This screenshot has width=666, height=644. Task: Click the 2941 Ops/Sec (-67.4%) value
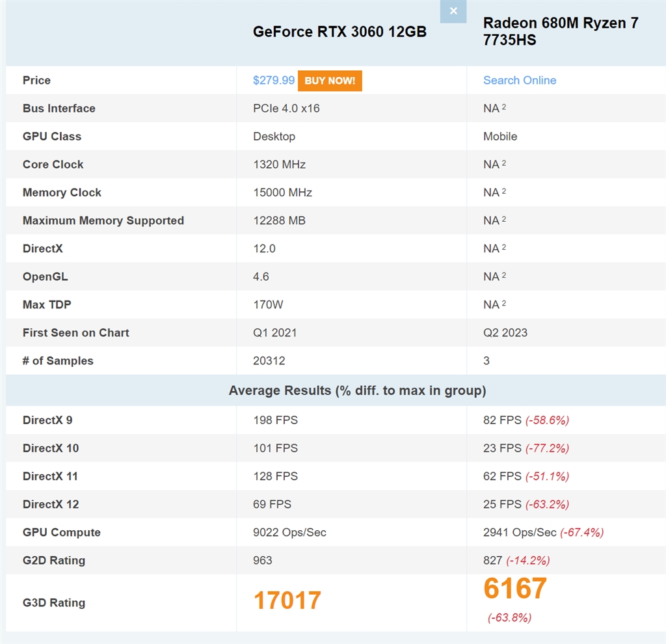click(543, 532)
